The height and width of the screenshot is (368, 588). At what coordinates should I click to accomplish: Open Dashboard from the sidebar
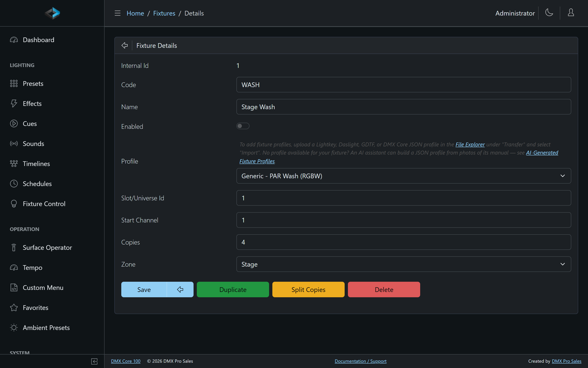click(52, 40)
